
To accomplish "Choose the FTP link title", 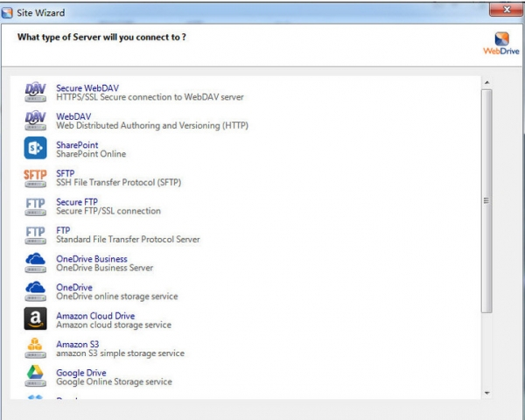I will coord(63,230).
